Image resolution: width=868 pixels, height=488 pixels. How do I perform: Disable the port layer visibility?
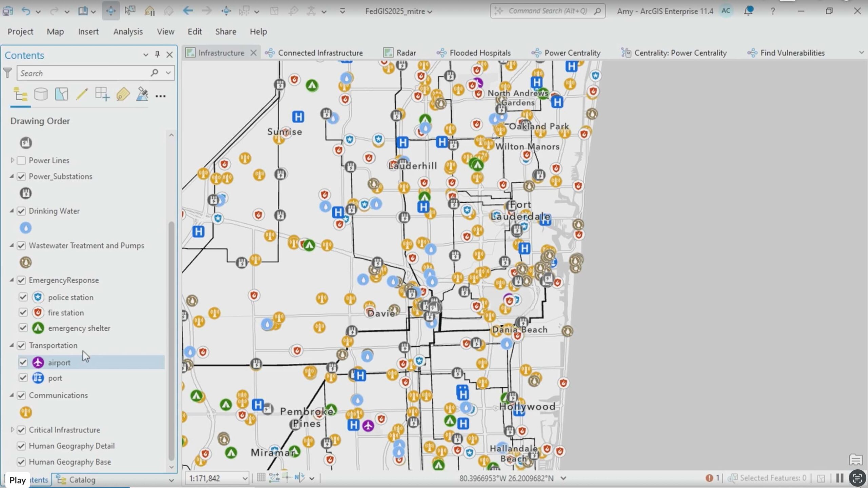pos(23,378)
